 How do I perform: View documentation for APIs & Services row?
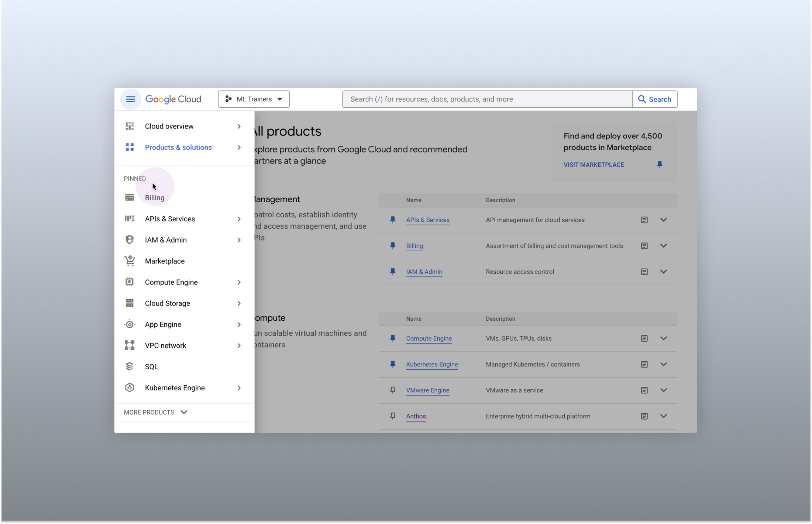(644, 220)
